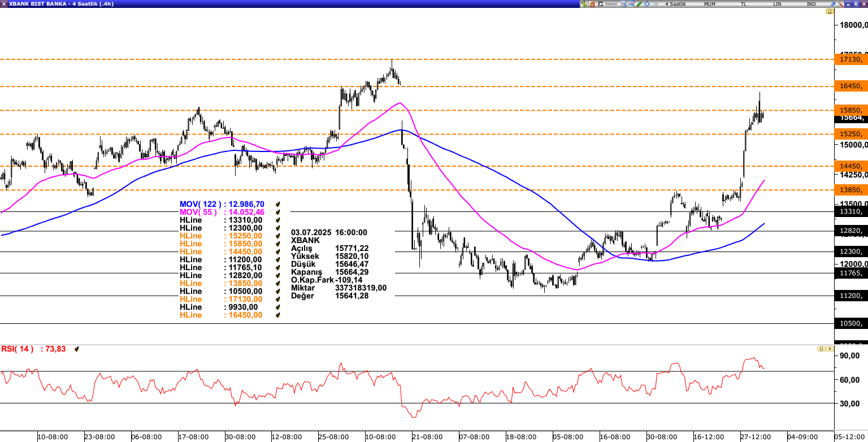Toggle the RSI(14) indicator checkmark
The height and width of the screenshot is (442, 868).
(77, 349)
